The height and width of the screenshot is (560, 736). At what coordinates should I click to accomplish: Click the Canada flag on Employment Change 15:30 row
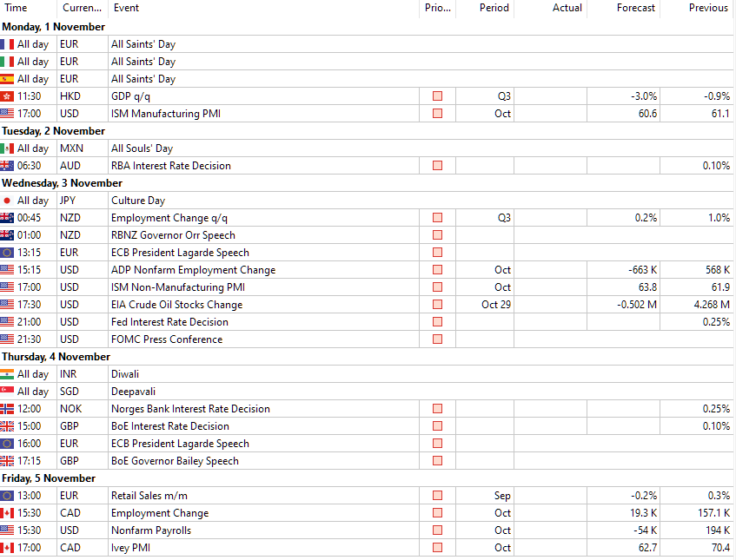(7, 512)
